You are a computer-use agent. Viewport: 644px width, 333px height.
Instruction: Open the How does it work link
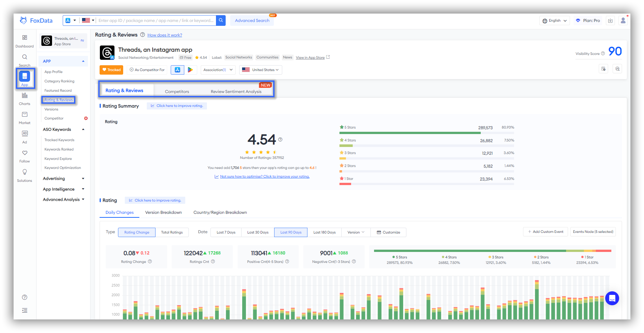point(165,35)
